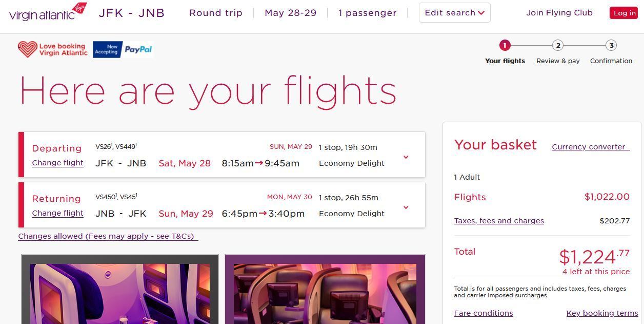The height and width of the screenshot is (324, 644).
Task: Click the left cabin seat photo
Action: click(x=120, y=289)
